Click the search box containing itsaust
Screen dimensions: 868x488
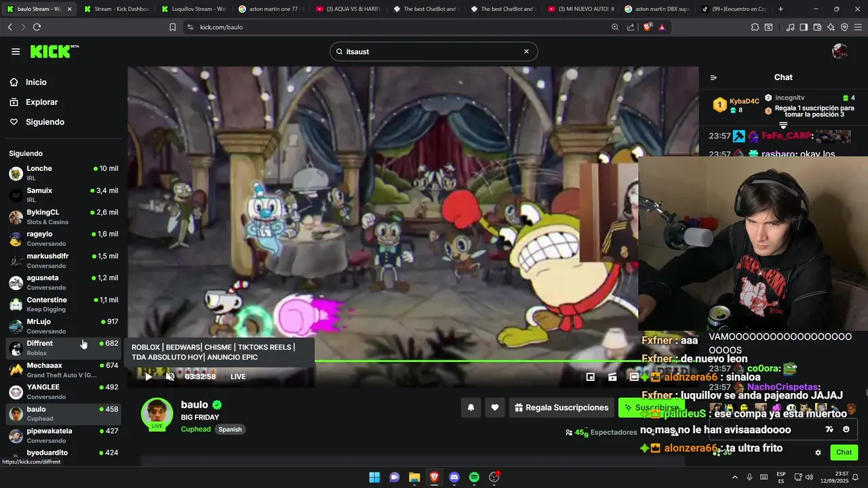point(434,52)
